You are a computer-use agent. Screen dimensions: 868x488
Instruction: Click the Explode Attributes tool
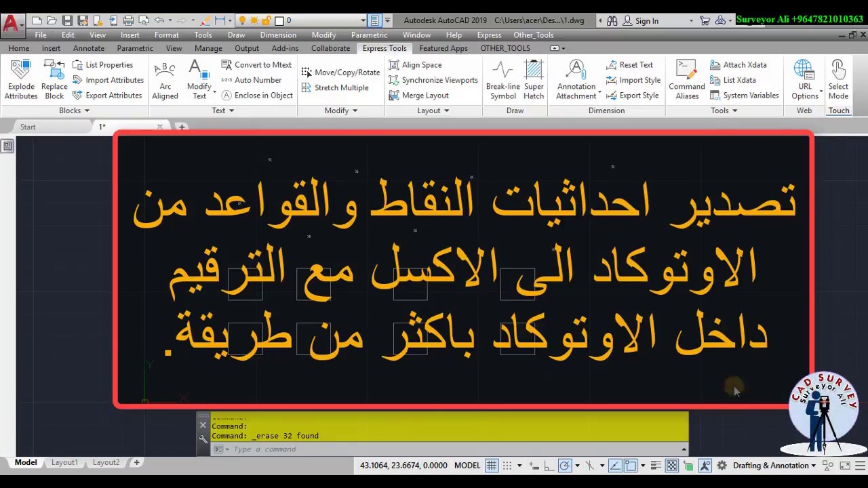20,80
